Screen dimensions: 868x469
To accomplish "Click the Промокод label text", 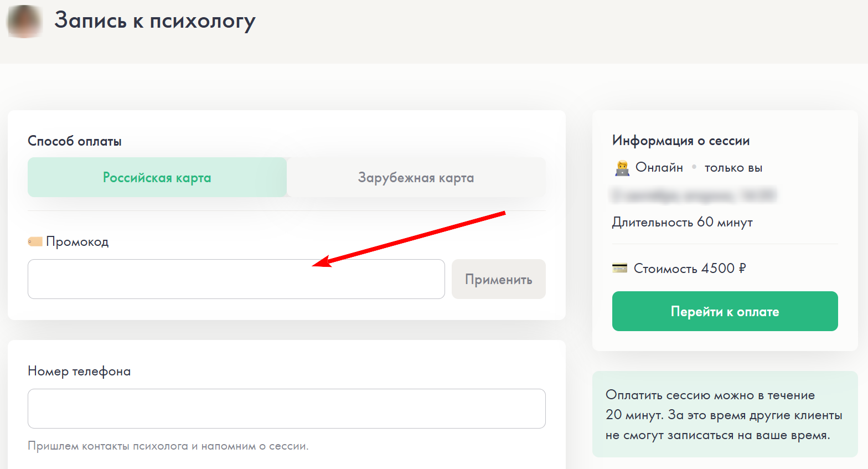I will tap(77, 242).
